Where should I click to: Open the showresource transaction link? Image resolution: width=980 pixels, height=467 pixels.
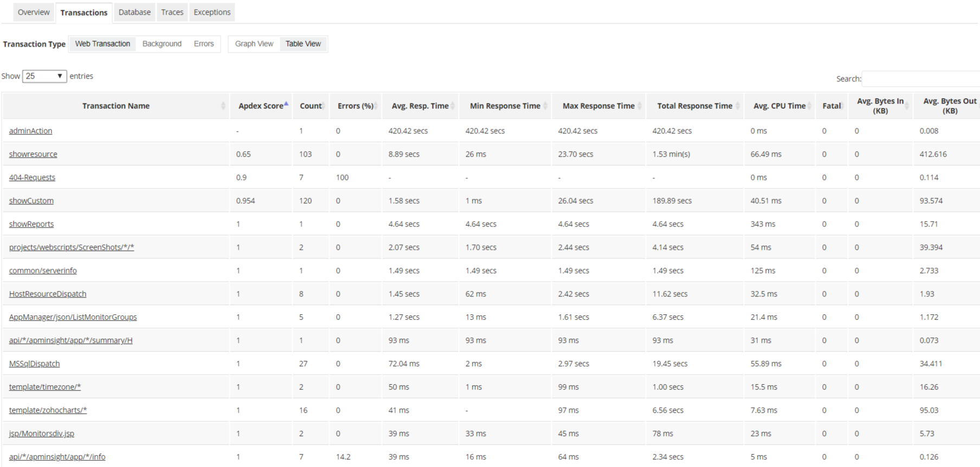click(33, 154)
